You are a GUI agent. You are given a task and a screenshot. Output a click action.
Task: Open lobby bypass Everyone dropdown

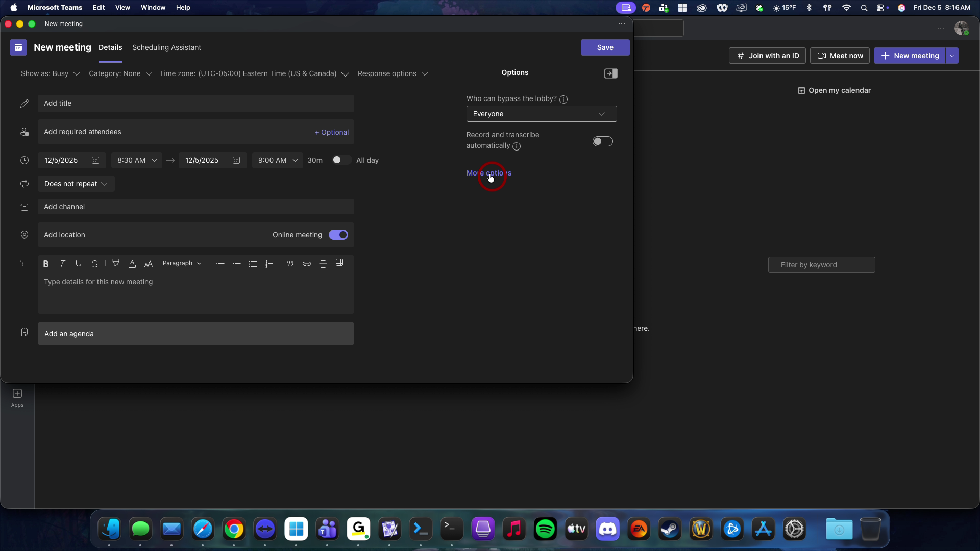[542, 114]
